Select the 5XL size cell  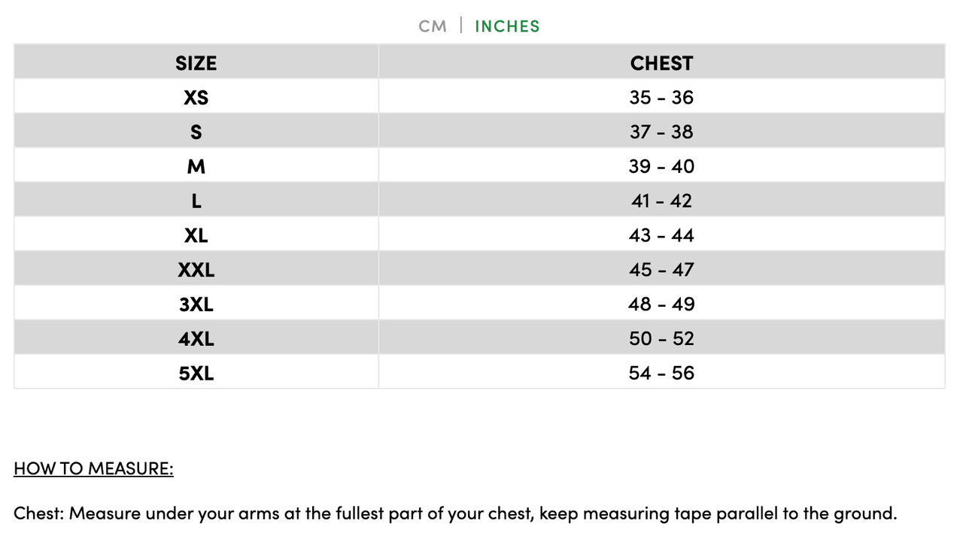click(196, 374)
